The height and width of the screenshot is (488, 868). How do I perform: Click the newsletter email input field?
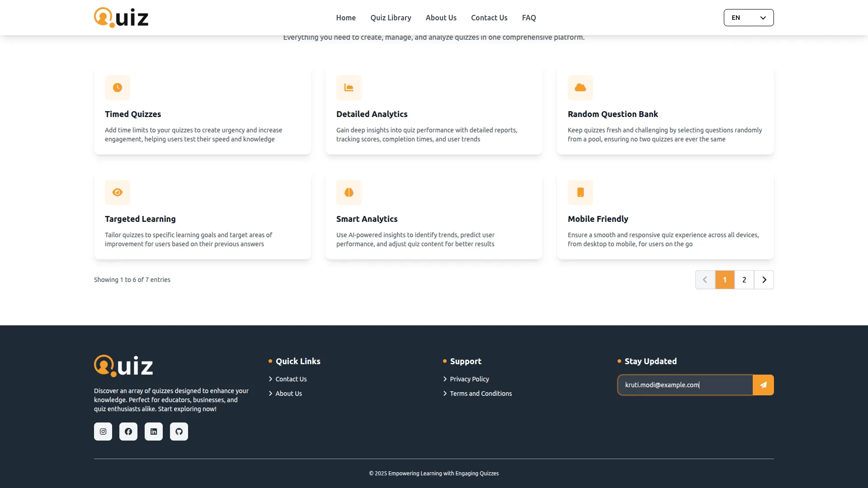(x=685, y=385)
